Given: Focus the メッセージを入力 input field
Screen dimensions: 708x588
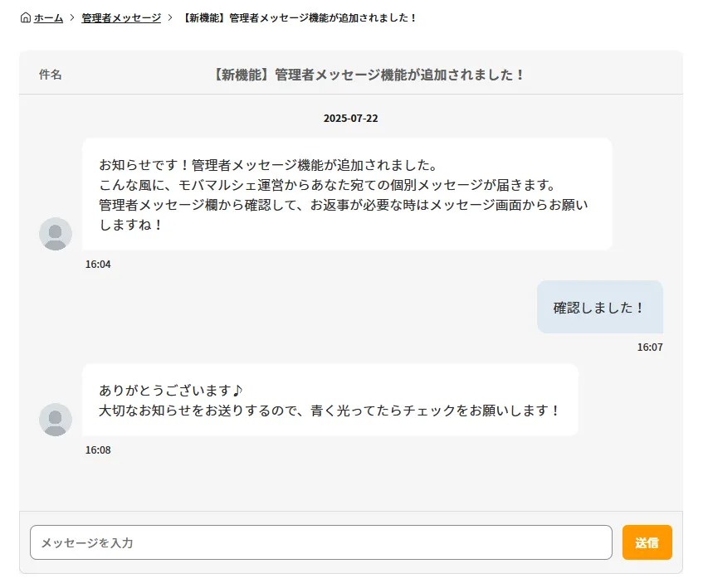Looking at the screenshot, I should (x=321, y=542).
